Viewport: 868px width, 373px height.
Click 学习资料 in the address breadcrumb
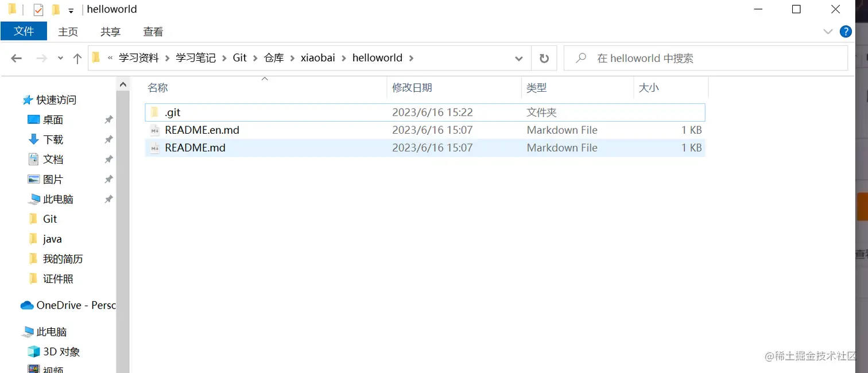coord(138,58)
